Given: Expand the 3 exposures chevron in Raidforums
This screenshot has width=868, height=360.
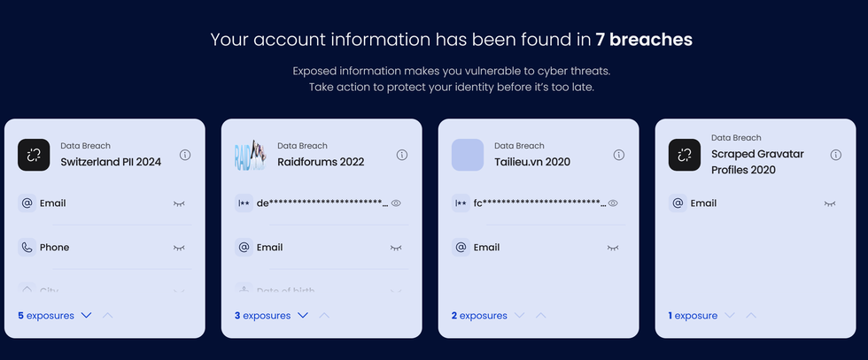Looking at the screenshot, I should coord(303,315).
